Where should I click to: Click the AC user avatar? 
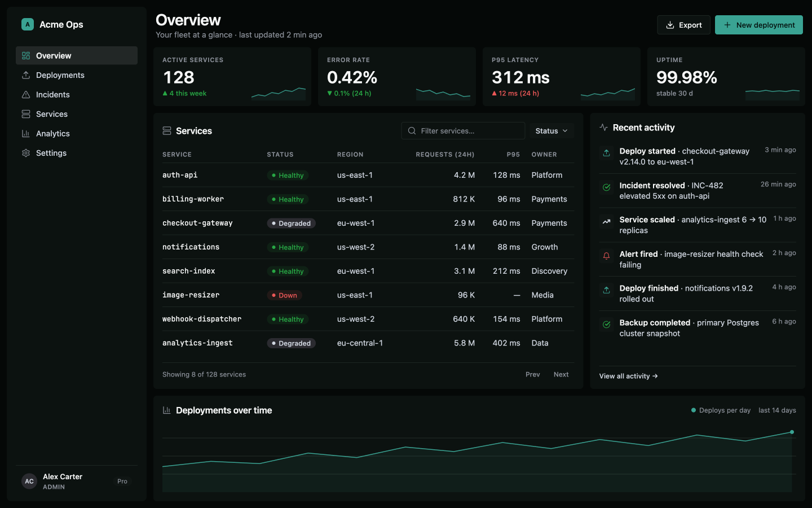29,481
